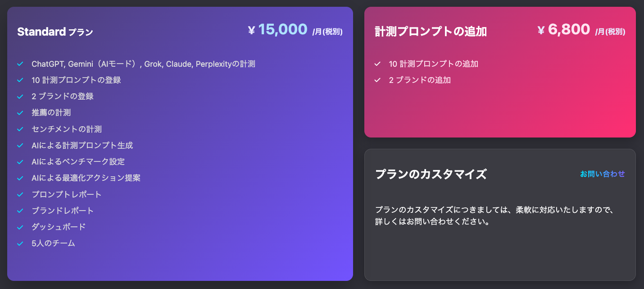The image size is (644, 289).
Task: Click checkmark icon beside ChatGPT, Gemini計測 feature
Action: (20, 64)
